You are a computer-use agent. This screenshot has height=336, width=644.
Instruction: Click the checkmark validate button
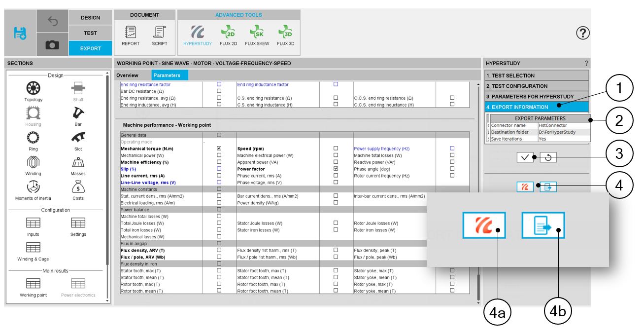click(x=525, y=157)
